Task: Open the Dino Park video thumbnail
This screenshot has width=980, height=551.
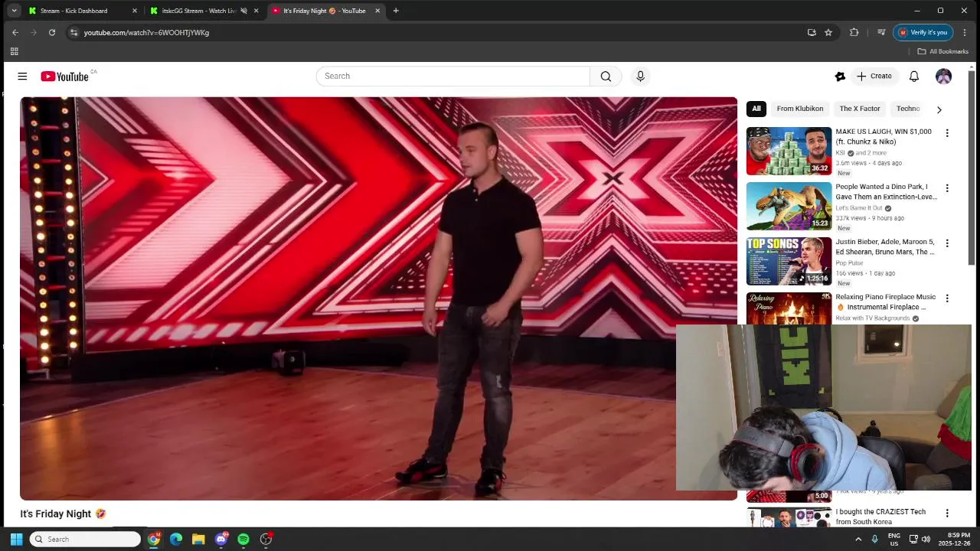Action: 789,206
